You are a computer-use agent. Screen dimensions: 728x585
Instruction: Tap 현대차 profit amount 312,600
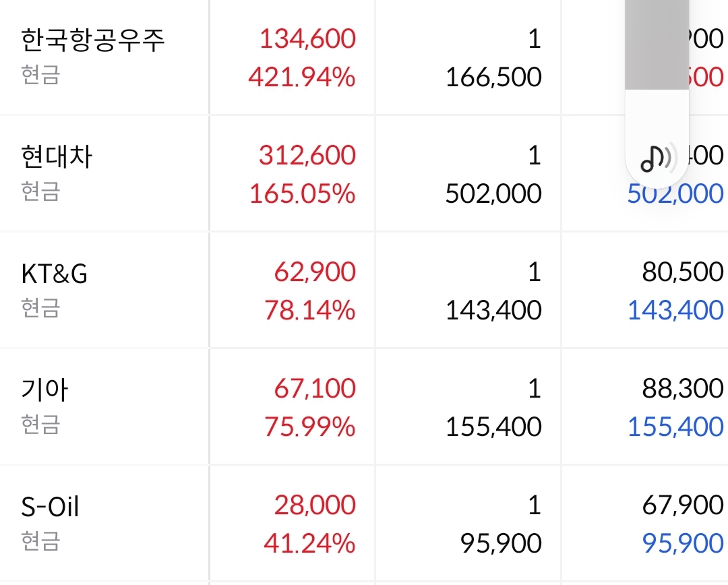coord(307,156)
